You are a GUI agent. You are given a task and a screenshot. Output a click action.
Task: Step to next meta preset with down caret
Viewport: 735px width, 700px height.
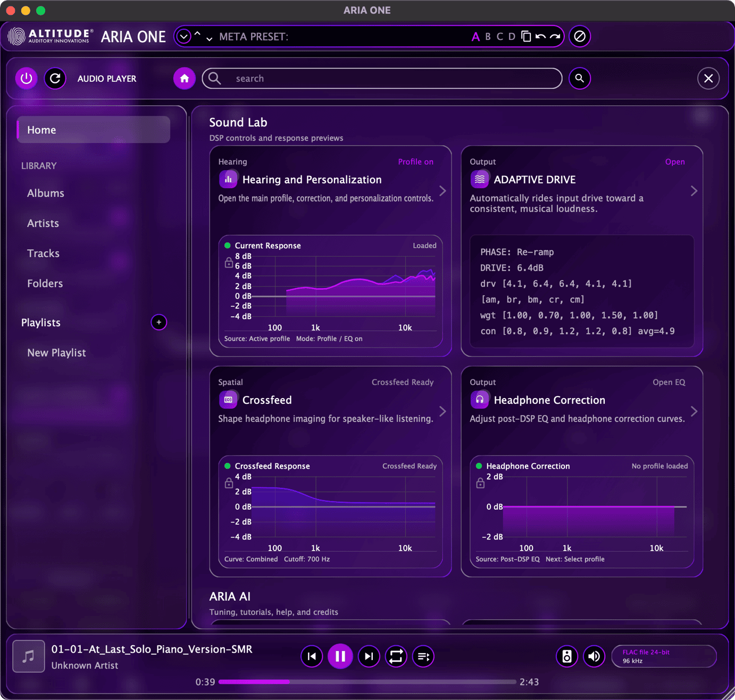tap(209, 39)
